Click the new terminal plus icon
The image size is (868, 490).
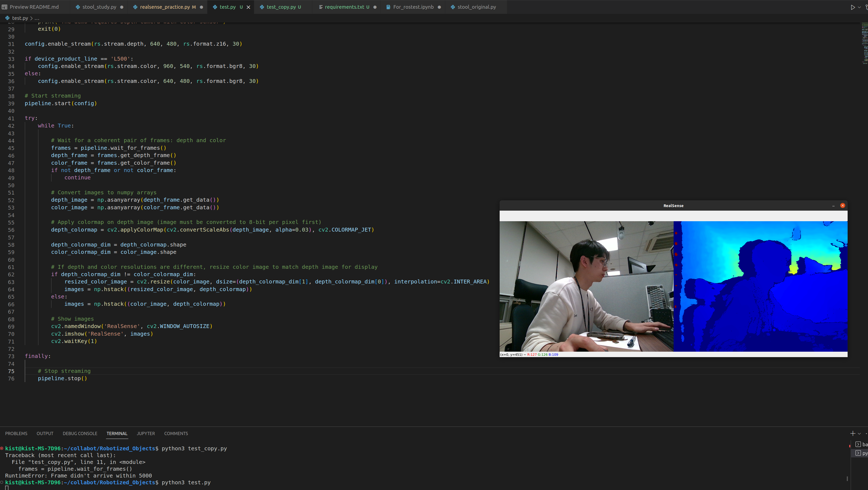[x=853, y=433]
